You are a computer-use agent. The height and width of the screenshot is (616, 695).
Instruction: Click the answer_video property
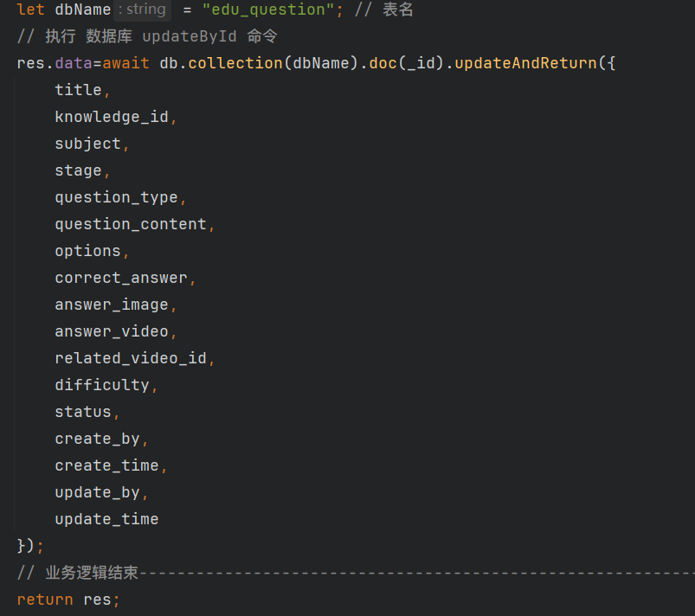tap(112, 331)
